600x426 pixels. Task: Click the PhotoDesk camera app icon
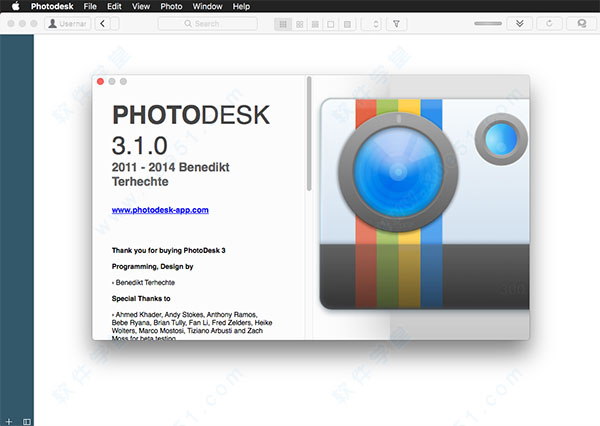coord(425,204)
